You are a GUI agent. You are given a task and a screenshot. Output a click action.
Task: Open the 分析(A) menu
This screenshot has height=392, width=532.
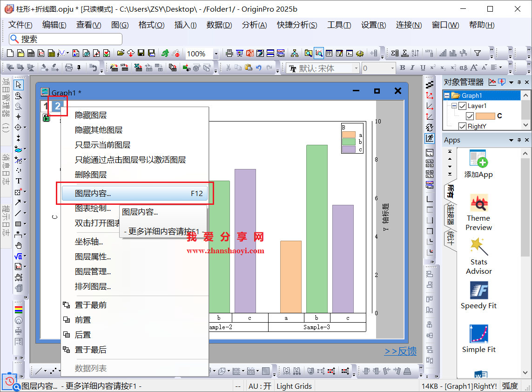254,25
